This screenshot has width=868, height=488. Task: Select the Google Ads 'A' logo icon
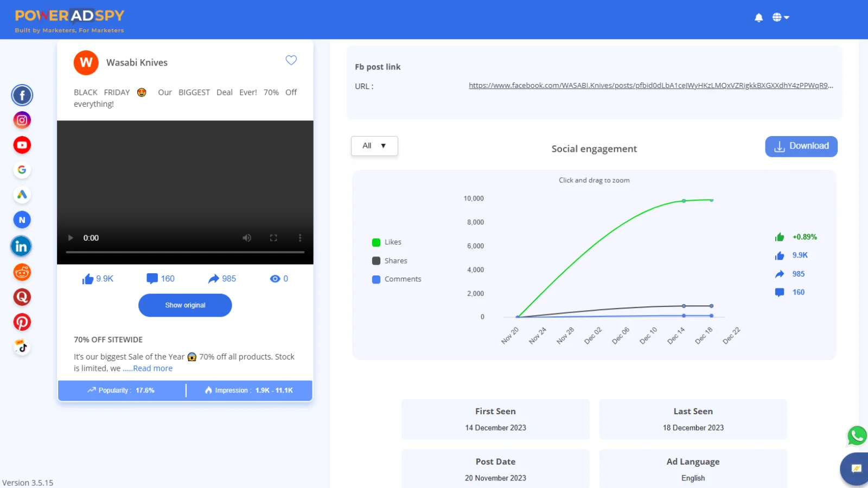[x=22, y=195]
